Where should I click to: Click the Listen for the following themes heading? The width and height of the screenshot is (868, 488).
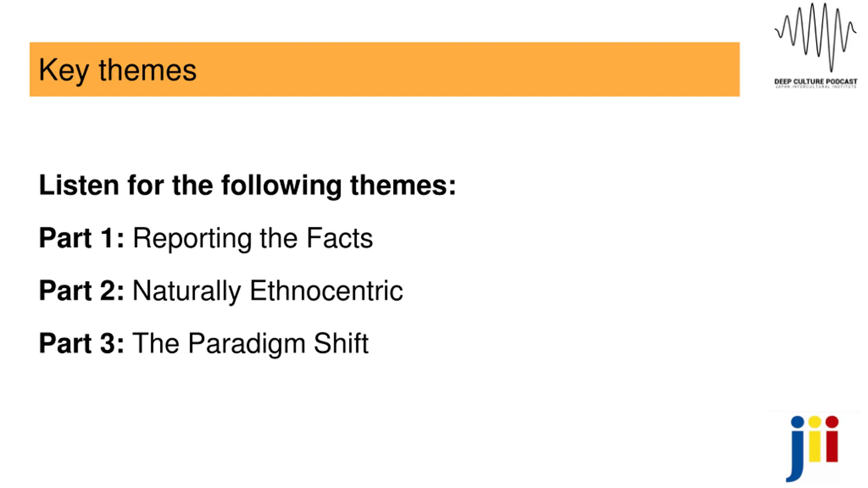pos(247,185)
